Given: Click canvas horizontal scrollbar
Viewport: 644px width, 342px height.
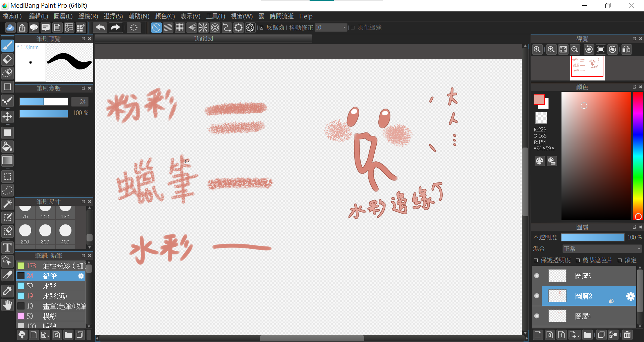Looking at the screenshot, I should pos(312,338).
